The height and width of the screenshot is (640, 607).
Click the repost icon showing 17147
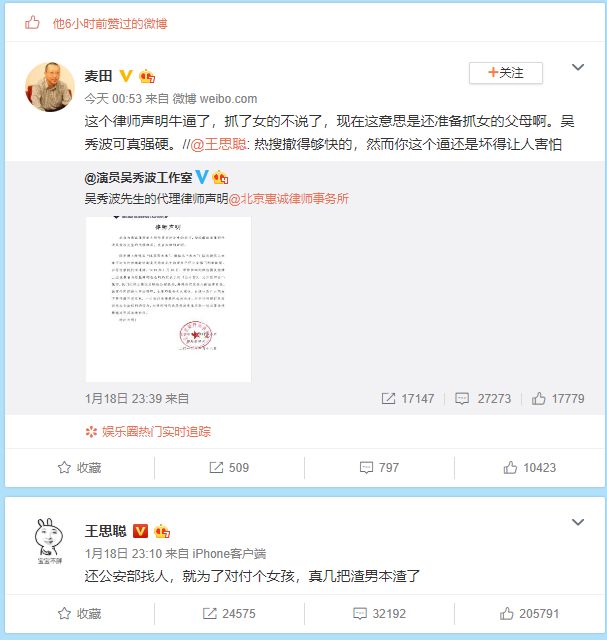388,398
